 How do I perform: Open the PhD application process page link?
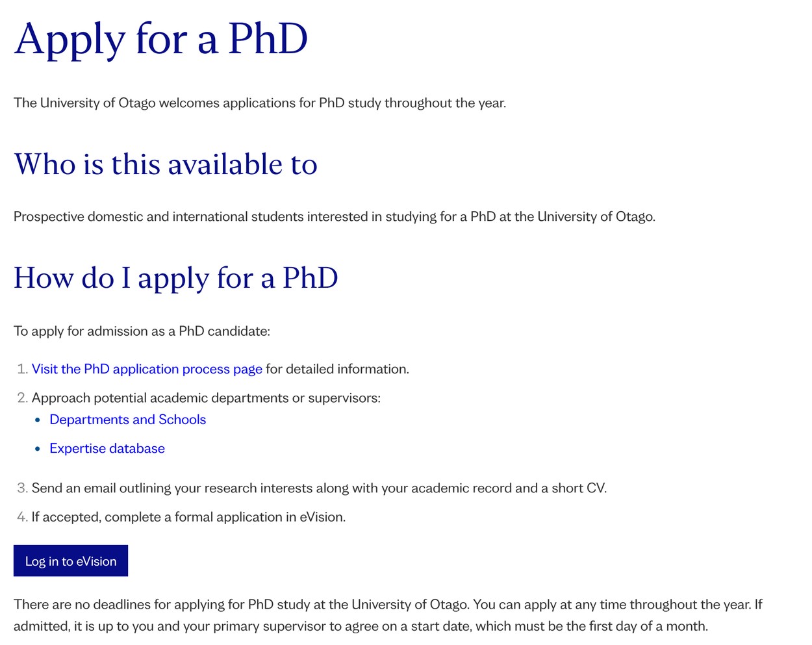click(x=147, y=369)
